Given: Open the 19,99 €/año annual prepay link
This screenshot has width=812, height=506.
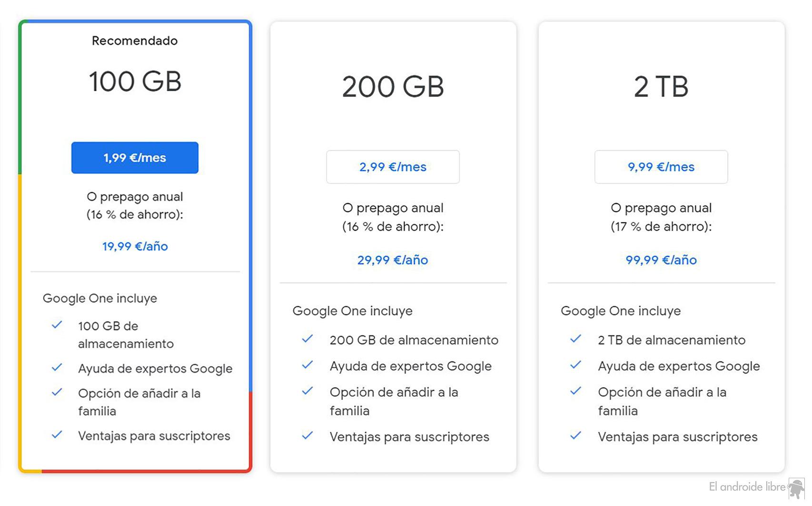Looking at the screenshot, I should click(135, 246).
